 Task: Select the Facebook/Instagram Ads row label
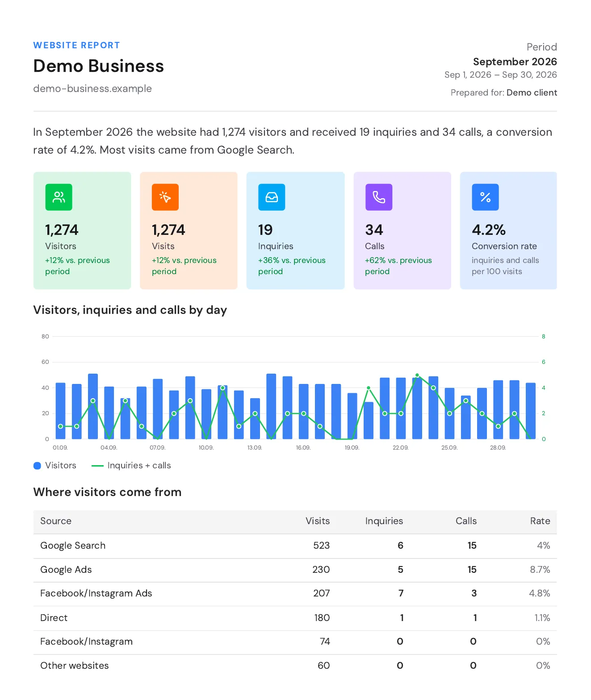click(96, 593)
